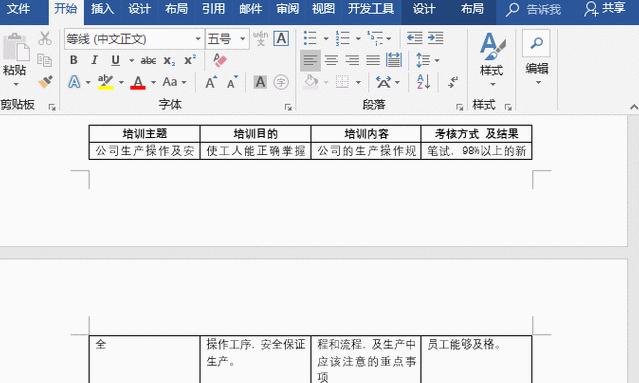Image resolution: width=639 pixels, height=383 pixels.
Task: Click Increase Indent icon
Action: coord(436,38)
